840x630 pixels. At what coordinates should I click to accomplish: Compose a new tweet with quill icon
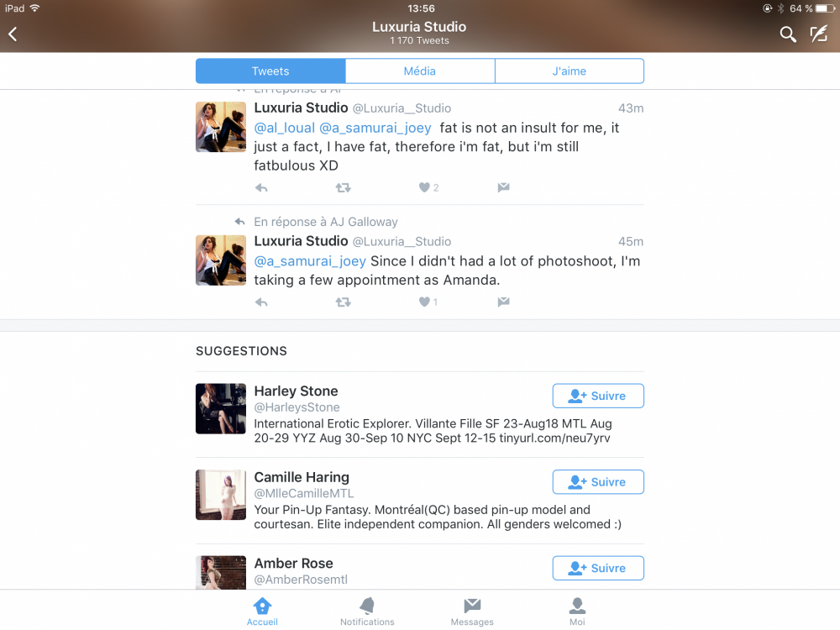point(818,34)
